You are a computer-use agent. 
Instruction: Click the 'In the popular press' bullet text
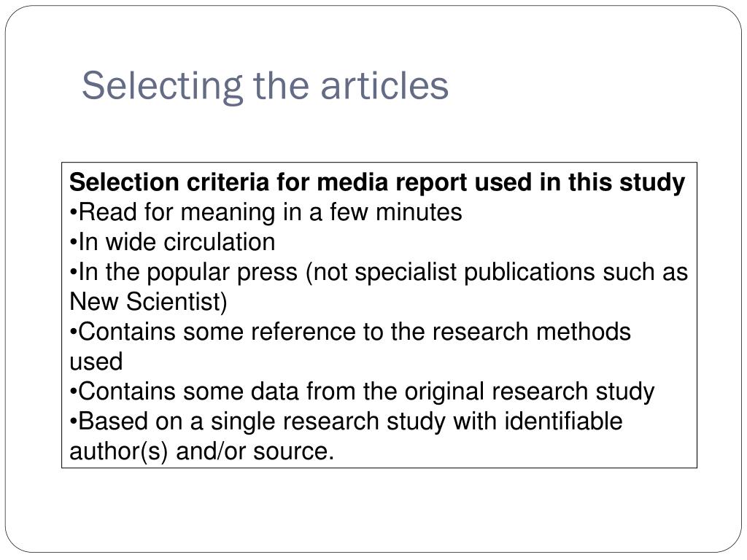click(379, 273)
